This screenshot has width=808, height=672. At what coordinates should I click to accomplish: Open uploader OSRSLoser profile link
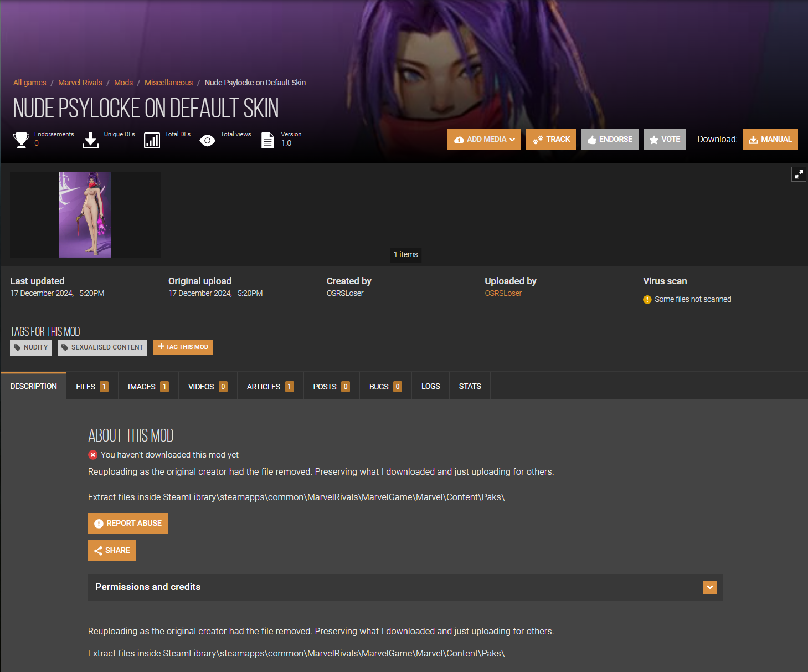503,293
